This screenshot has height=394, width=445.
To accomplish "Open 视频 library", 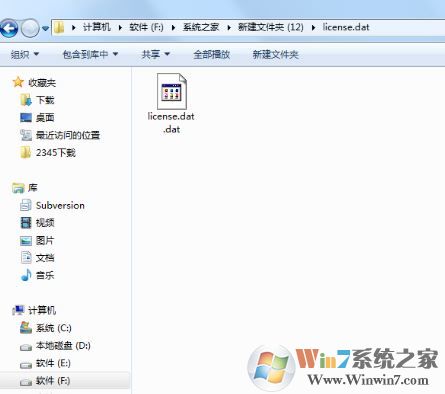I will tap(45, 223).
